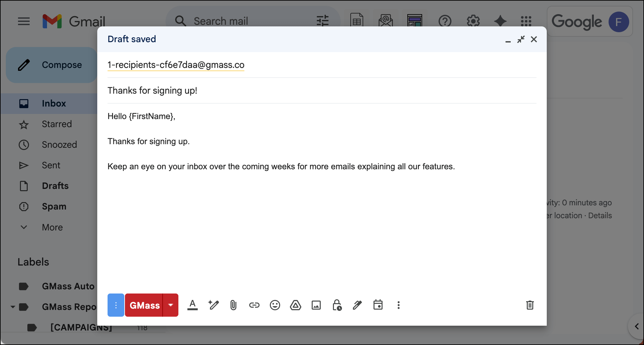Open Gmail Settings gear
644x345 pixels.
coord(473,21)
